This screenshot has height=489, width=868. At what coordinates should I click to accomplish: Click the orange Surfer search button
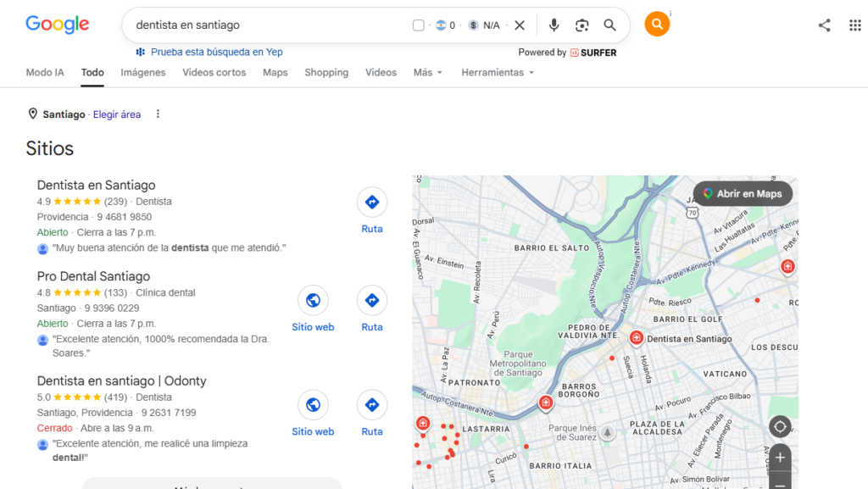[x=657, y=24]
